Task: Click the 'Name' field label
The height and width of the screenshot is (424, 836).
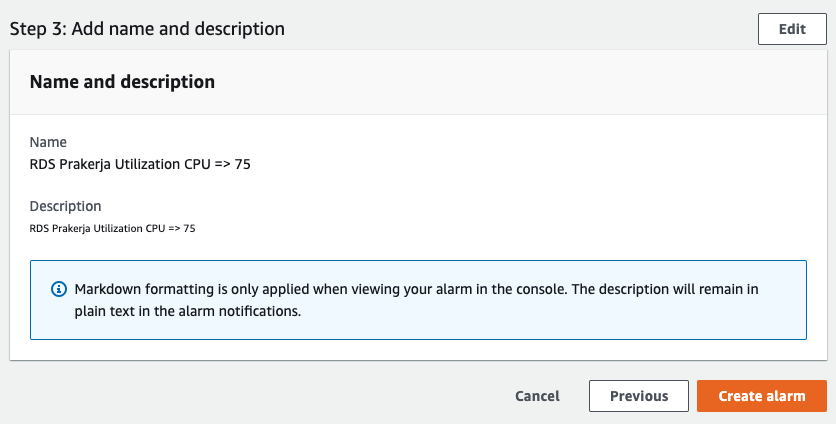Action: pos(48,142)
